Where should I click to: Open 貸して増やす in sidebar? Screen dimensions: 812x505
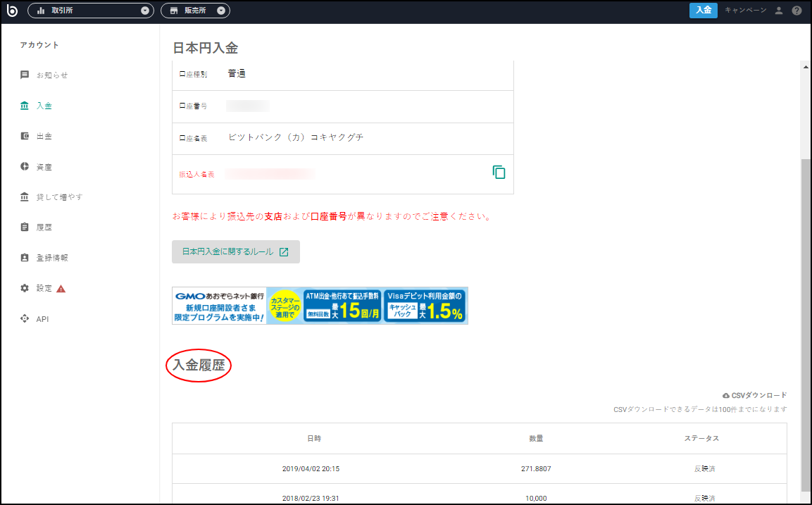pyautogui.click(x=59, y=197)
